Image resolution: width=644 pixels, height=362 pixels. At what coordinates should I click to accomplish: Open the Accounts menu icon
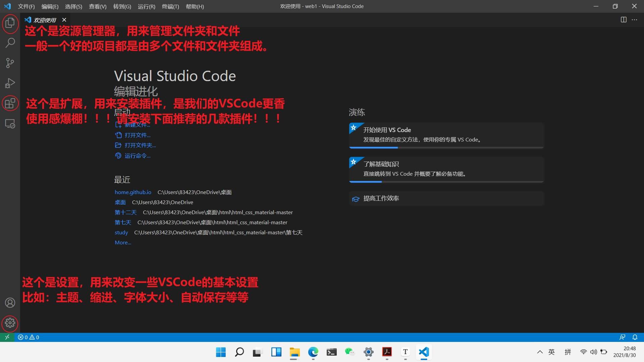click(x=10, y=303)
